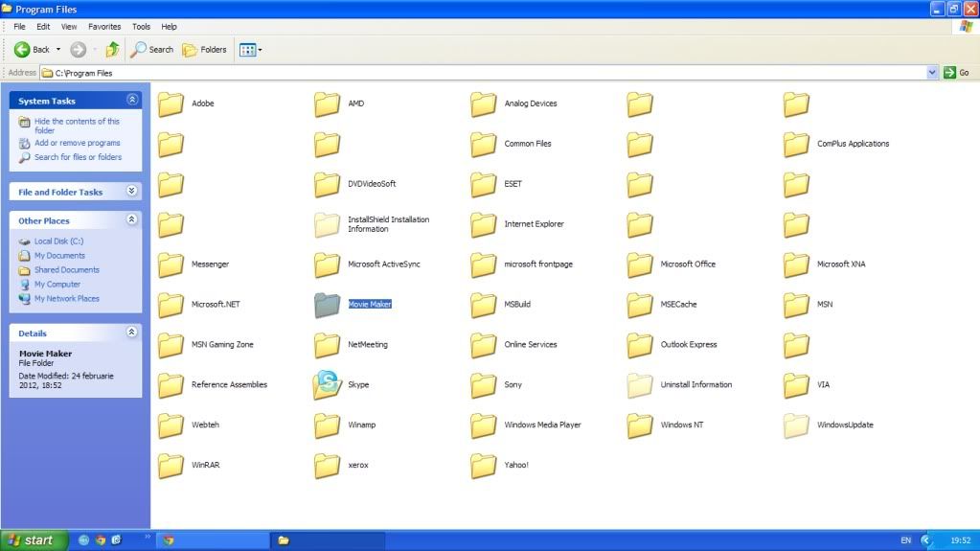Open the View menu

tap(69, 26)
